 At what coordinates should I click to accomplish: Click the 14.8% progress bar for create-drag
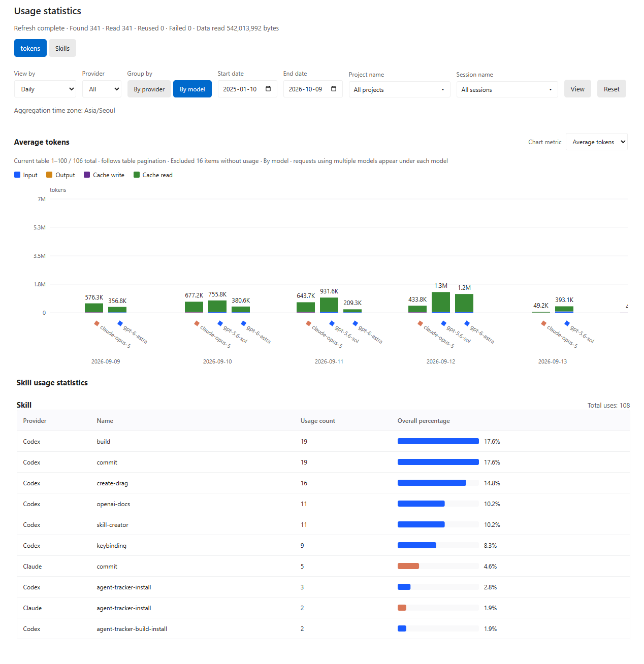tap(432, 483)
